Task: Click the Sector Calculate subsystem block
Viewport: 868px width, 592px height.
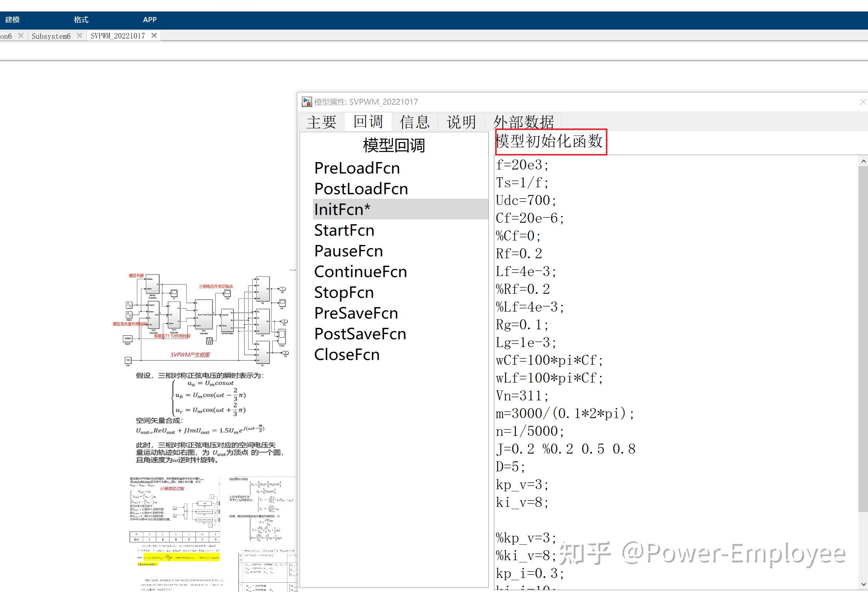Action: [153, 285]
